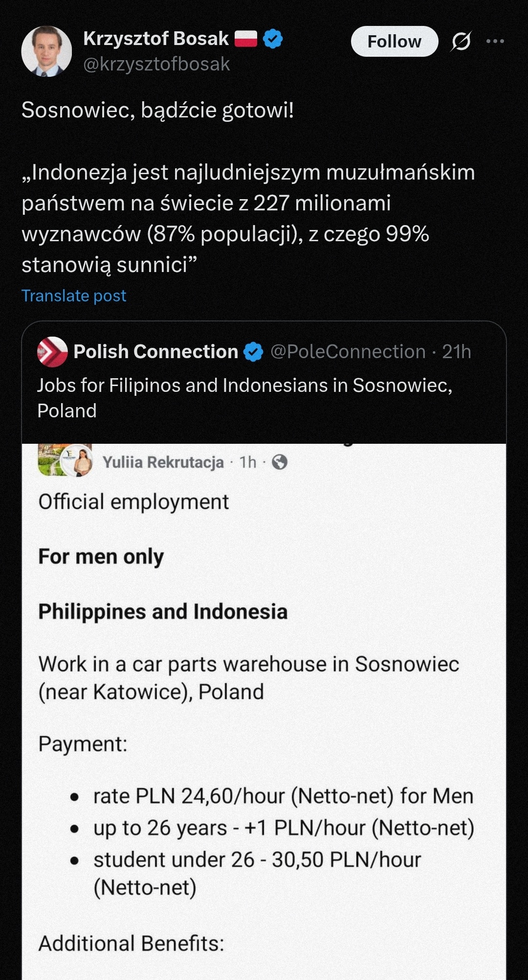Click the Translate post link
528x980 pixels.
coord(74,296)
